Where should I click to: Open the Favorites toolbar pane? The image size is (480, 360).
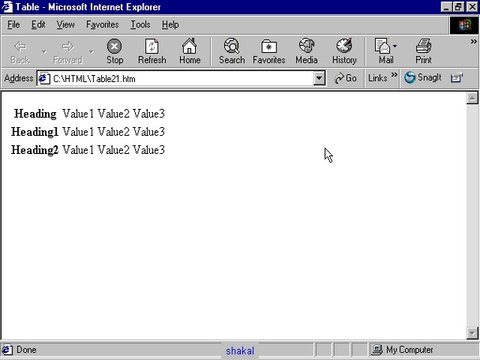coord(269,51)
